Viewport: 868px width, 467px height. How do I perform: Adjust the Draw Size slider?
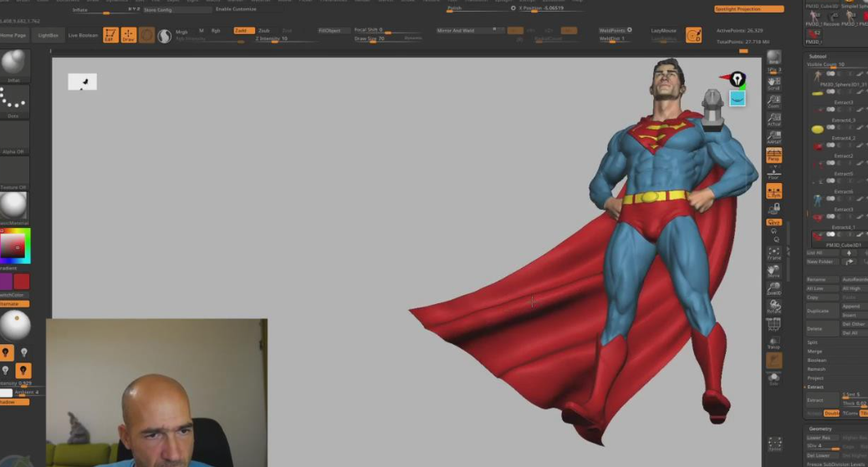coord(387,38)
